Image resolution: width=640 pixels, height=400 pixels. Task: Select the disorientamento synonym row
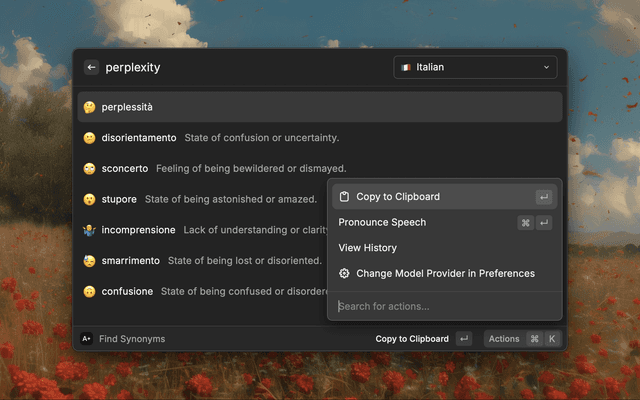click(200, 138)
